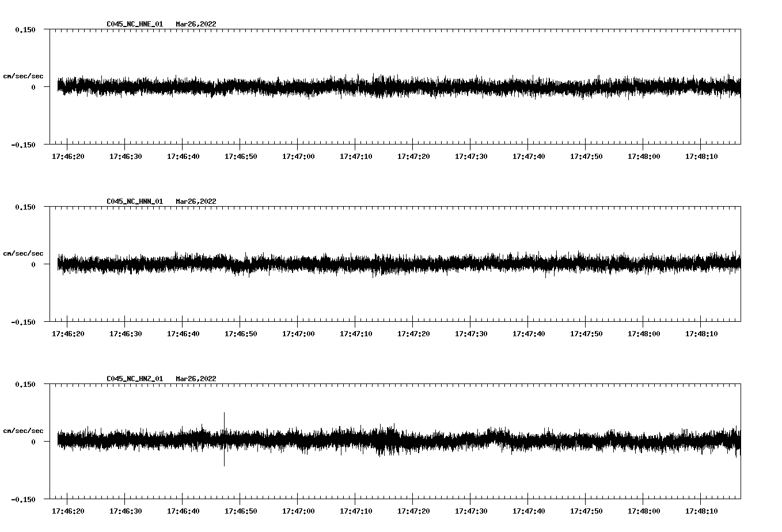Image resolution: width=782 pixels, height=532 pixels.
Task: Click the 17:46:20 time label under HNZ plot
Action: [x=68, y=511]
